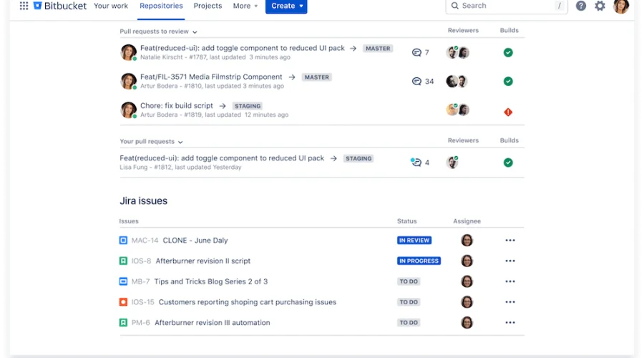Screen dimensions: 644x358
Task: View failed build icon for #1819
Action: pos(508,112)
